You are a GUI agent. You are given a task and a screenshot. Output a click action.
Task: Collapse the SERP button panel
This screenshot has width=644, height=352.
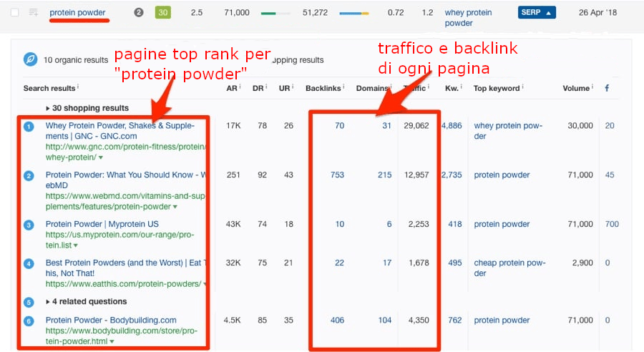(x=537, y=12)
